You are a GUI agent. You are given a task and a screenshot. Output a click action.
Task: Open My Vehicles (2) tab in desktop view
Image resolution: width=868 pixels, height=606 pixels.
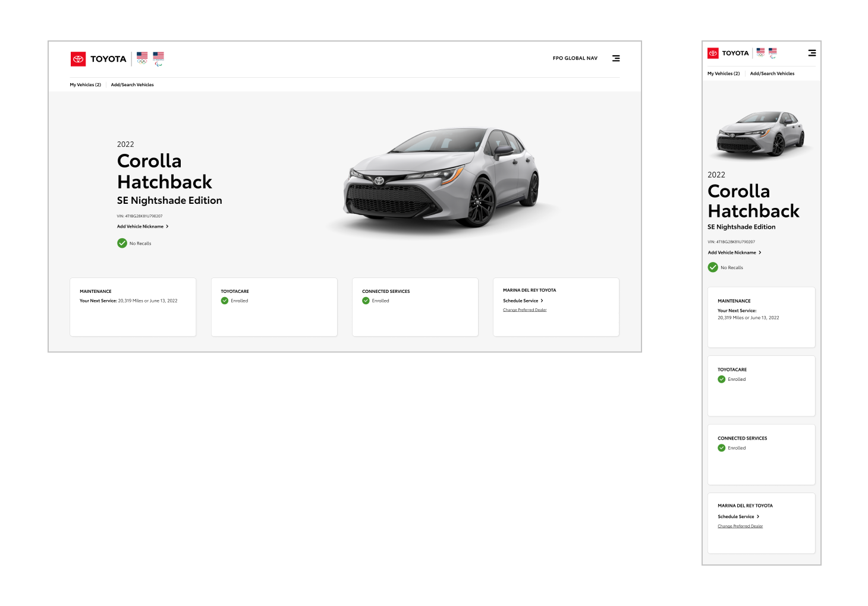86,85
